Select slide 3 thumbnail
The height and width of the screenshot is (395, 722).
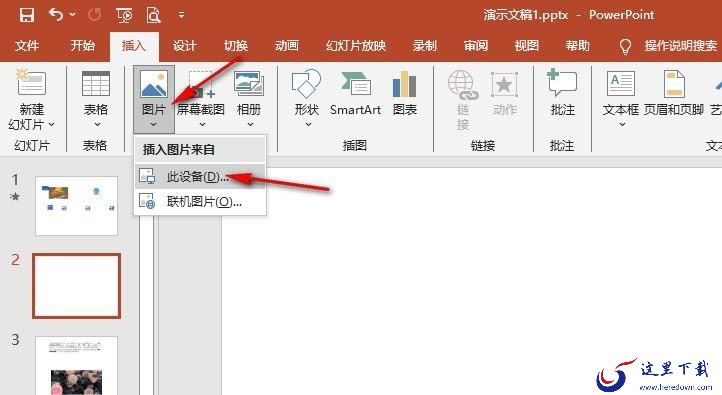pos(76,366)
